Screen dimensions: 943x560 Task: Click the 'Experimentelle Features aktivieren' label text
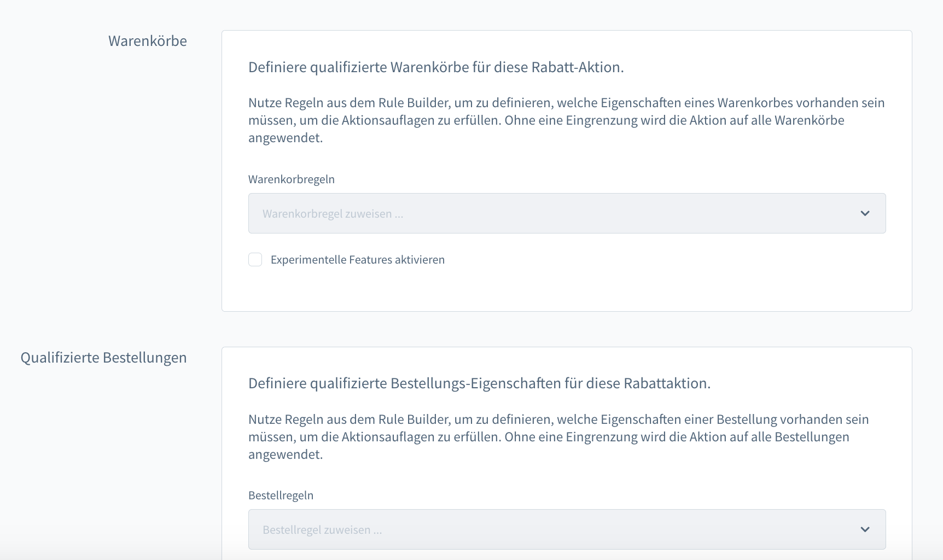[357, 260]
